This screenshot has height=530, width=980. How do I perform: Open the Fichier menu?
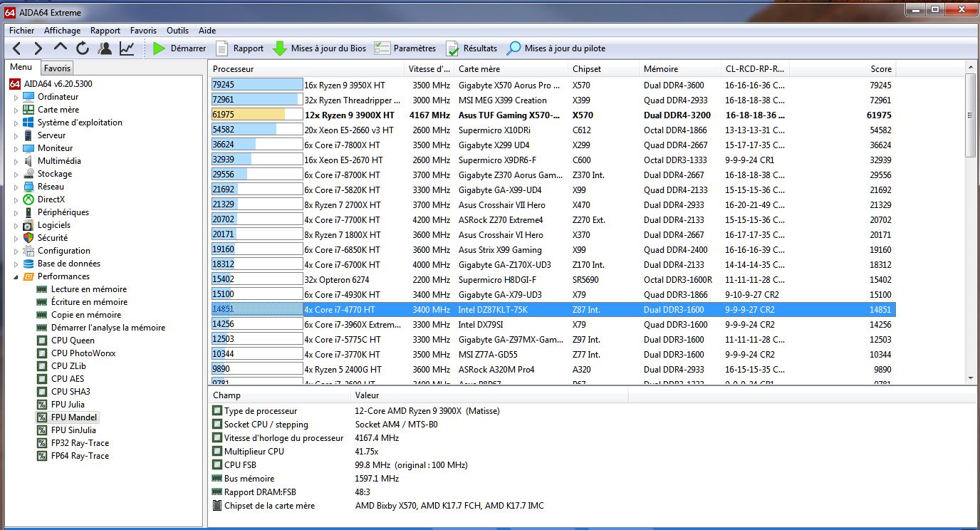tap(22, 31)
